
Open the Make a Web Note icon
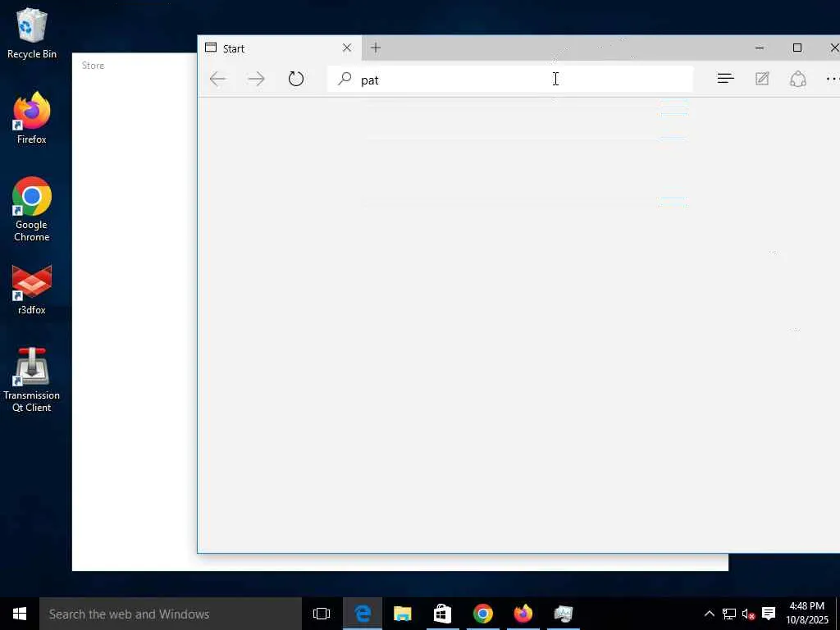(x=762, y=79)
